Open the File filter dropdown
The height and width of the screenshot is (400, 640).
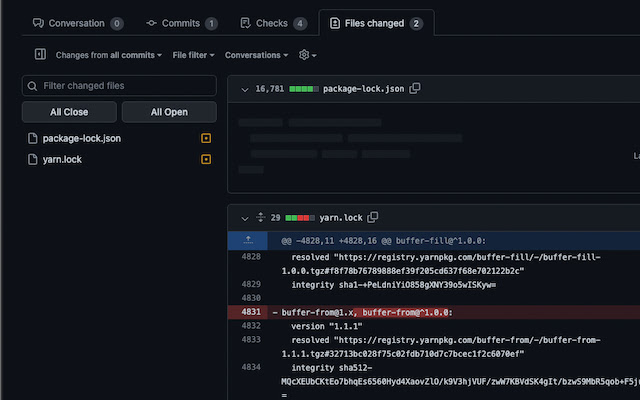point(194,55)
